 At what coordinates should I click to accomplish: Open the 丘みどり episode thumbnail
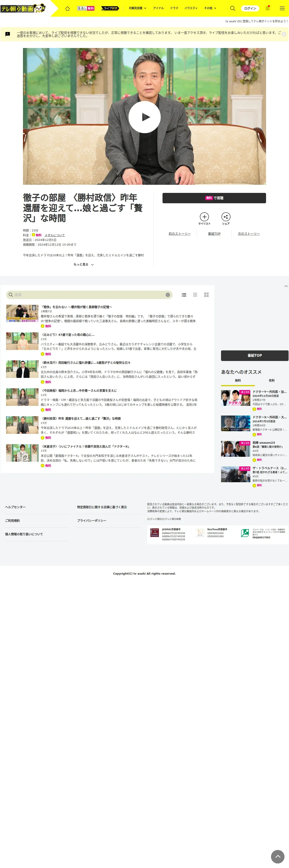(x=22, y=341)
